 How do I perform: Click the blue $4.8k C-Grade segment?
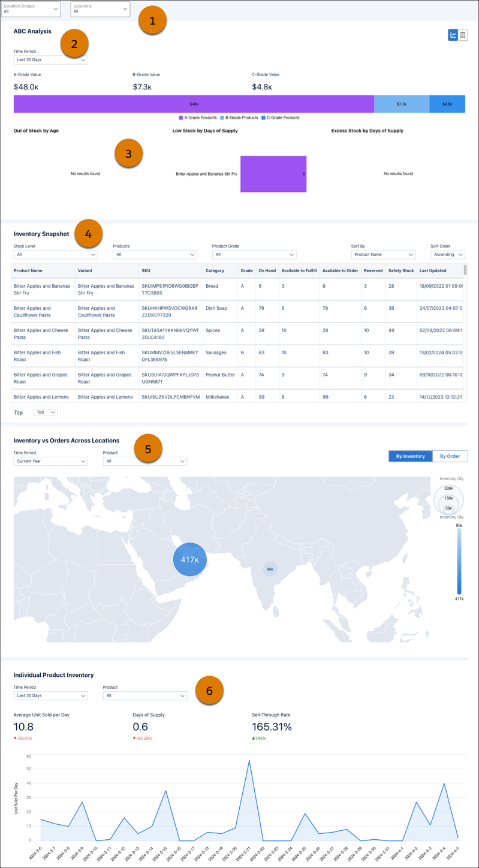click(447, 104)
